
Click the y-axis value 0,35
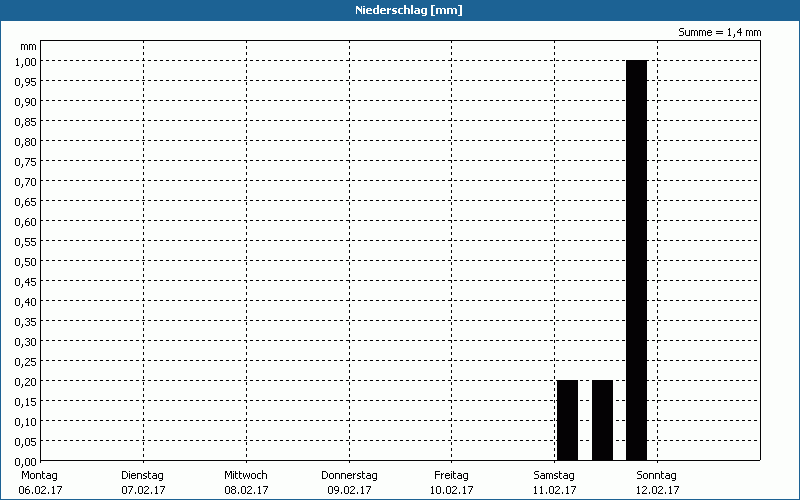[x=26, y=321]
